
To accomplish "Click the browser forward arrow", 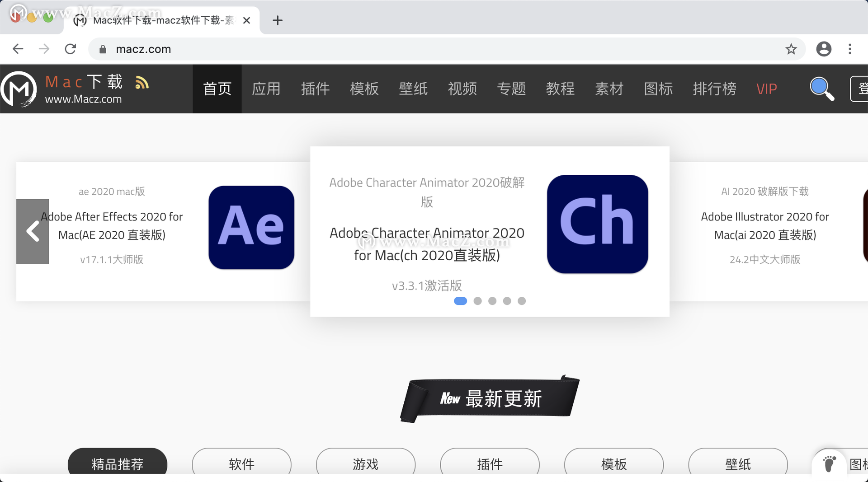I will (x=44, y=49).
